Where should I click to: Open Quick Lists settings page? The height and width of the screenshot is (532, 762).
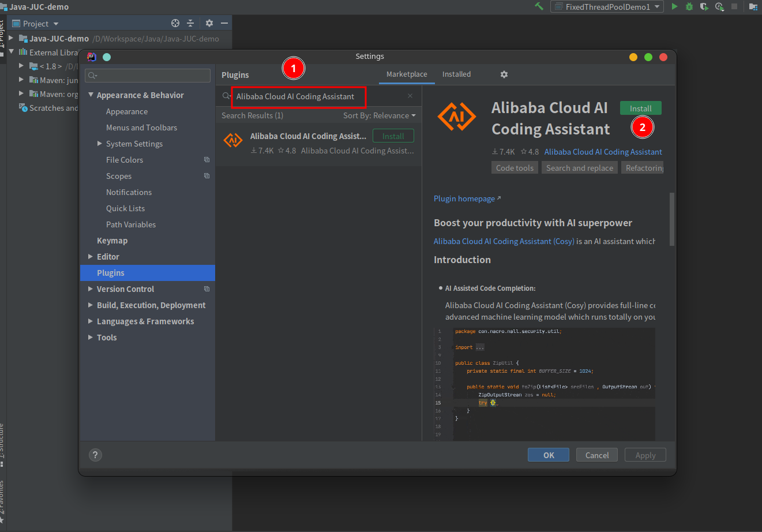125,208
